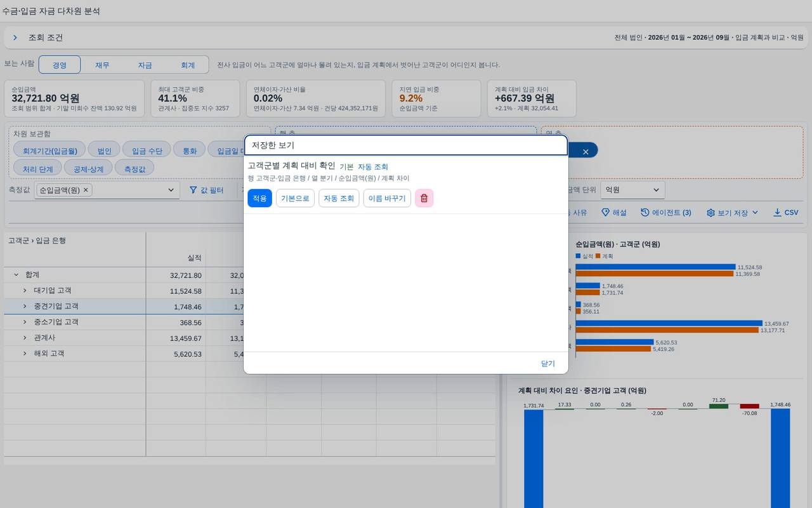This screenshot has height=508, width=812.
Task: Expand the 해외 고객 row
Action: point(25,353)
